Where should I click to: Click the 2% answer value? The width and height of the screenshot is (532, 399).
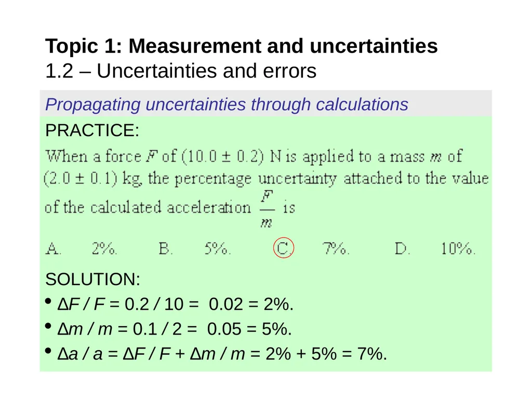click(104, 248)
